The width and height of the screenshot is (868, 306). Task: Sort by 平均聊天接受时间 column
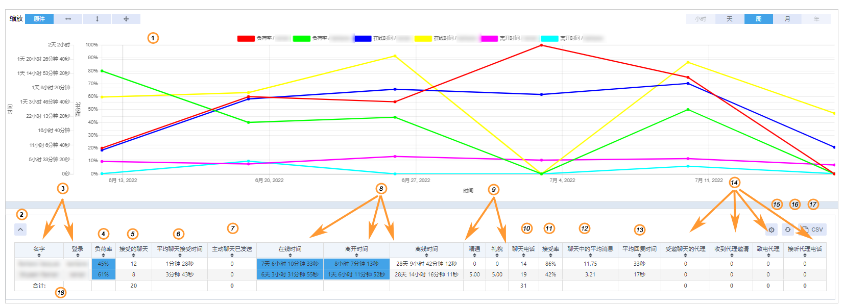(180, 250)
